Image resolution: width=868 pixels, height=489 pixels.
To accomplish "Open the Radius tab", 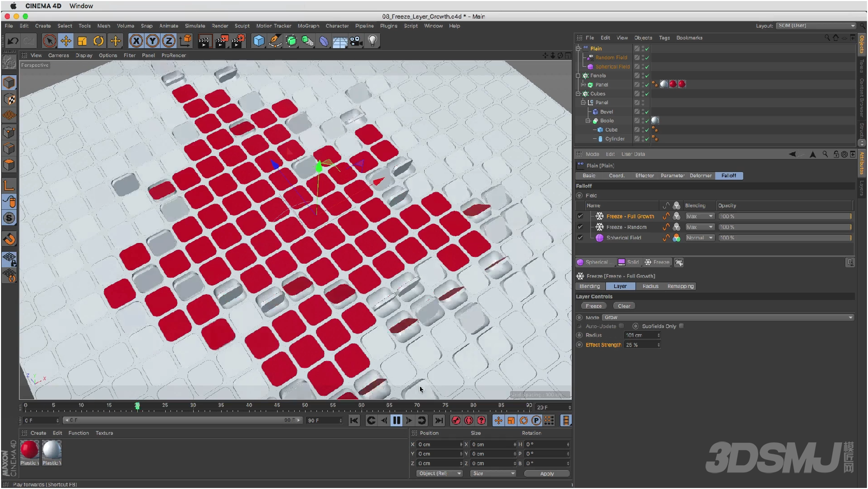I will [650, 286].
